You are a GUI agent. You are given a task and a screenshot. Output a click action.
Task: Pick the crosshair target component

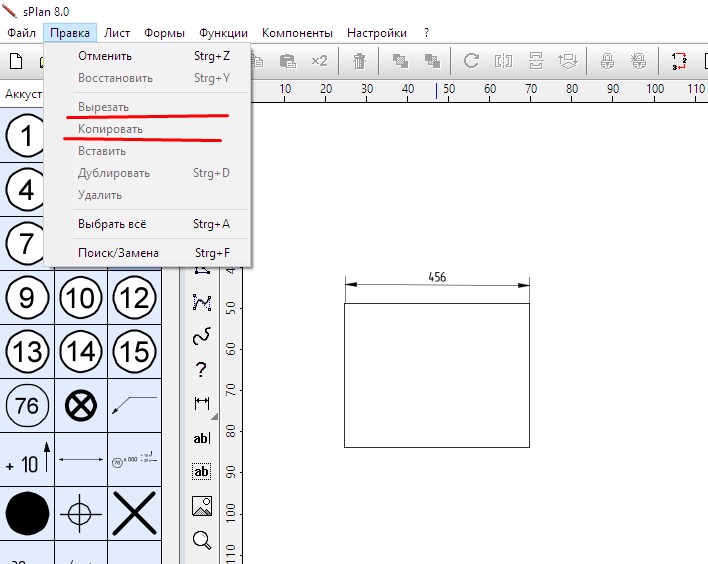(x=81, y=513)
